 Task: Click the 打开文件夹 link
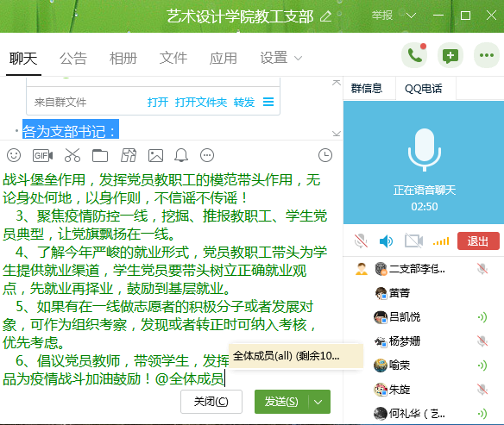[201, 103]
